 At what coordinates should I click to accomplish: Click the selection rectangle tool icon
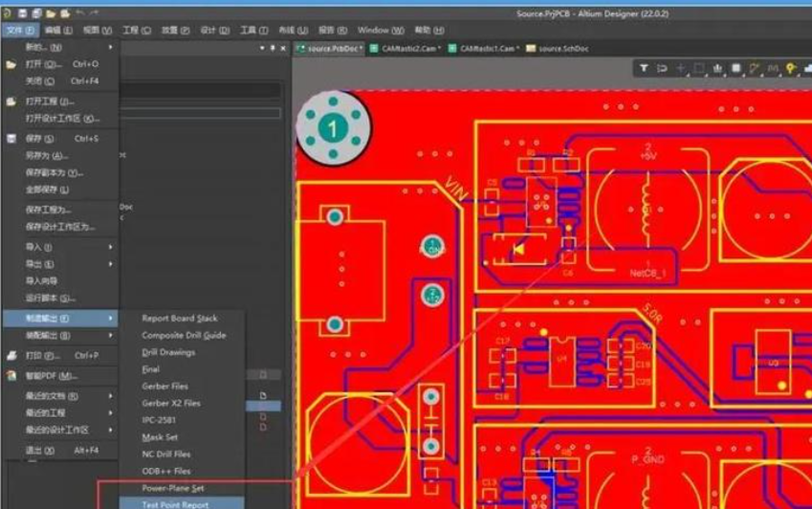(x=699, y=69)
